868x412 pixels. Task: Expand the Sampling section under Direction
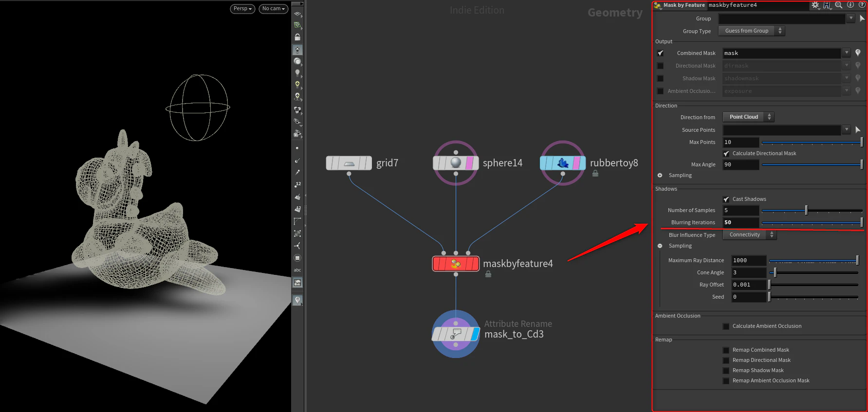tap(660, 175)
